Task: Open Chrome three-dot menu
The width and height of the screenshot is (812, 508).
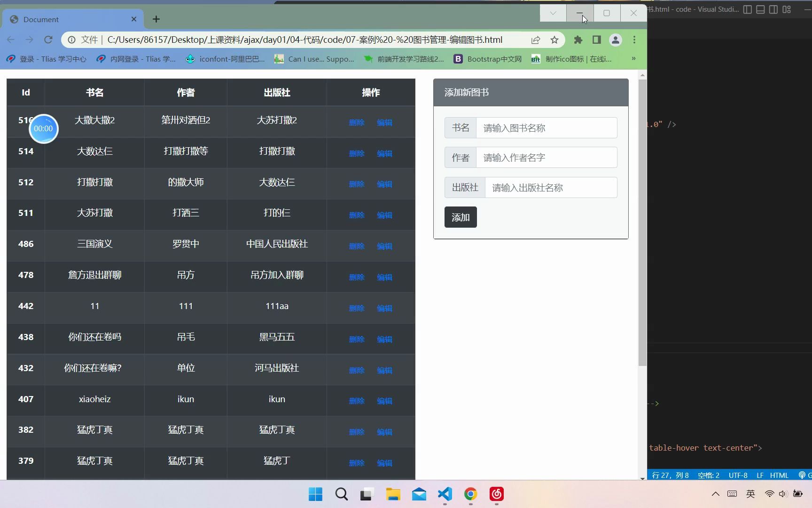Action: pos(634,40)
